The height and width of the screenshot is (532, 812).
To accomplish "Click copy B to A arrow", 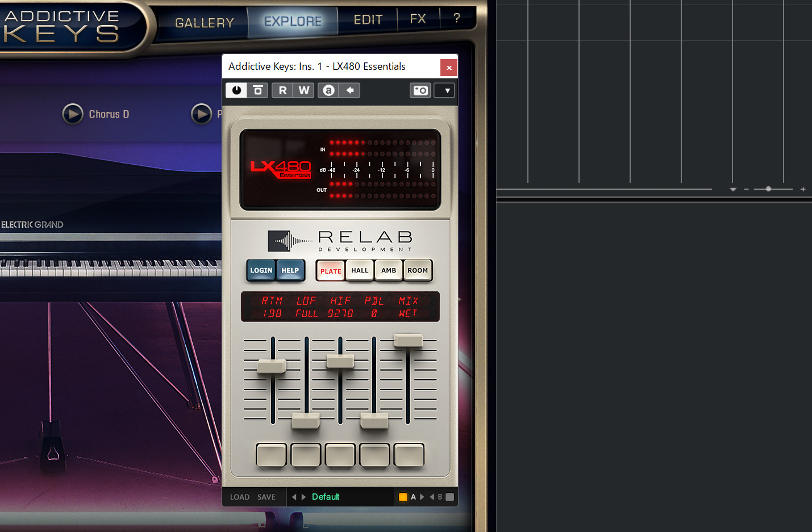I will click(431, 497).
